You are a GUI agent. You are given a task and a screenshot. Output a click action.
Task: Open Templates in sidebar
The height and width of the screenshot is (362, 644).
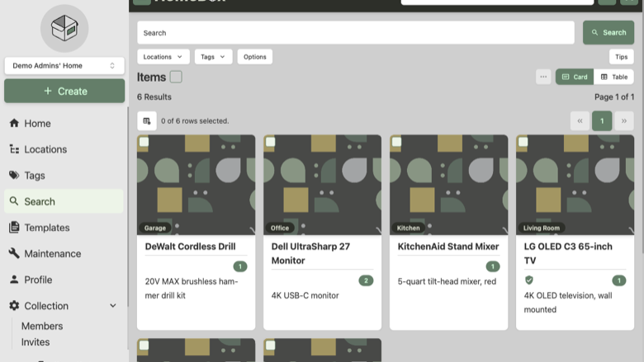tap(64, 228)
